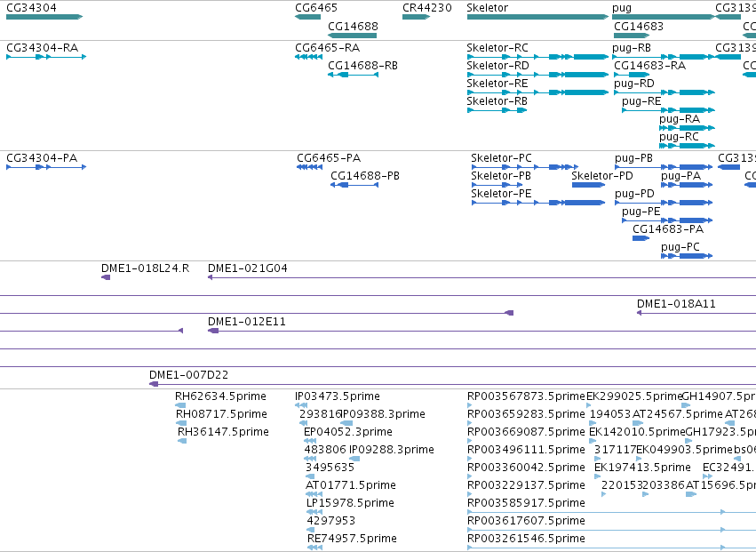Click the RP003567873.5prime EST label
The image size is (756, 552).
[526, 396]
